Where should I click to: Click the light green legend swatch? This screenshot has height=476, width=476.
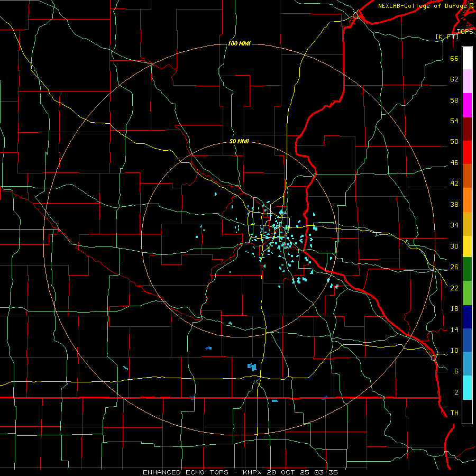pyautogui.click(x=467, y=293)
